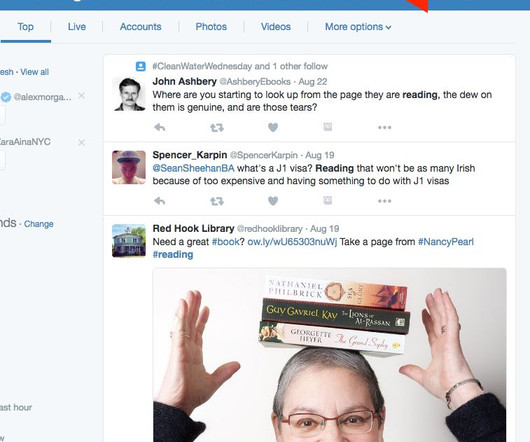Dismiss the CaraAinaNYC follow suggestion
Image resolution: width=530 pixels, height=442 pixels.
[81, 142]
